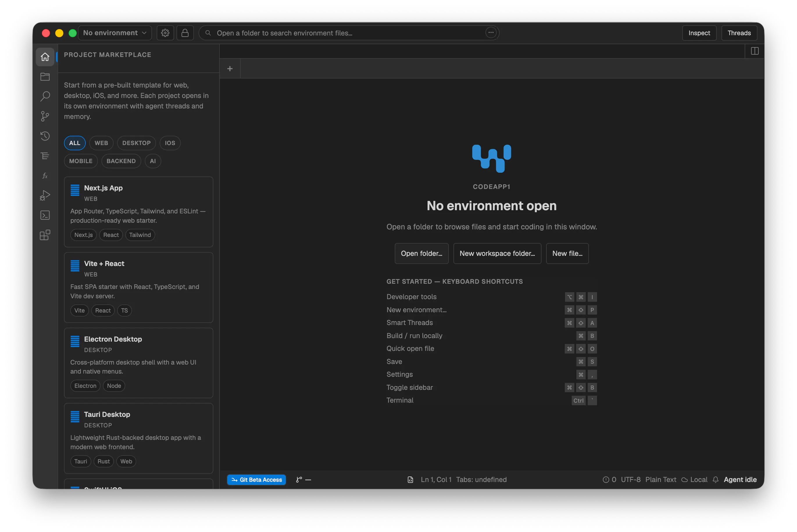797x532 pixels.
Task: Click the Developer tools shortcut row
Action: pos(492,297)
